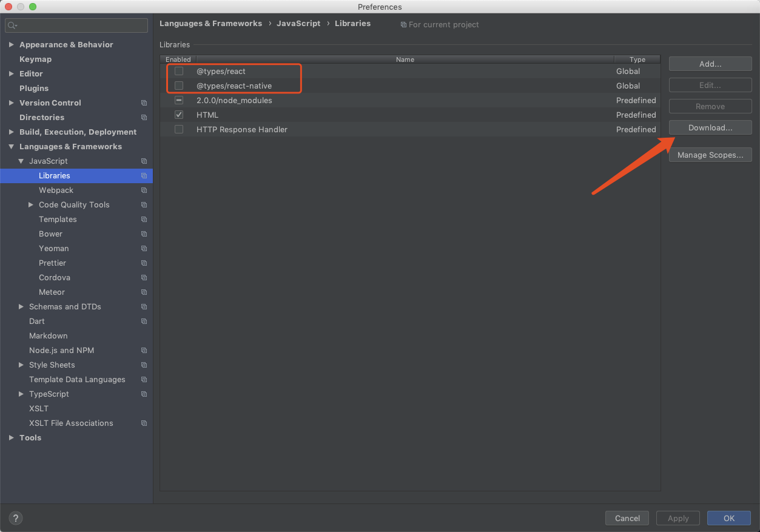Enable the @types/react-native library checkbox
Viewport: 760px width, 532px height.
(x=179, y=86)
